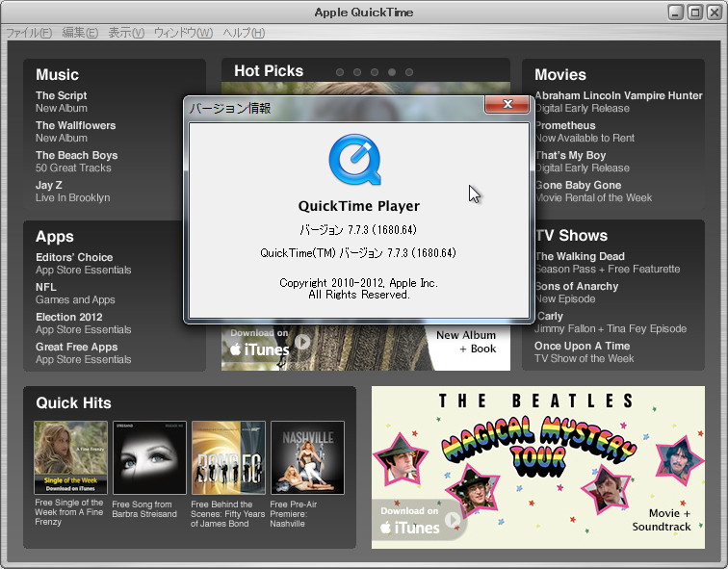
Task: Open Great Free Apps link
Action: tap(84, 352)
